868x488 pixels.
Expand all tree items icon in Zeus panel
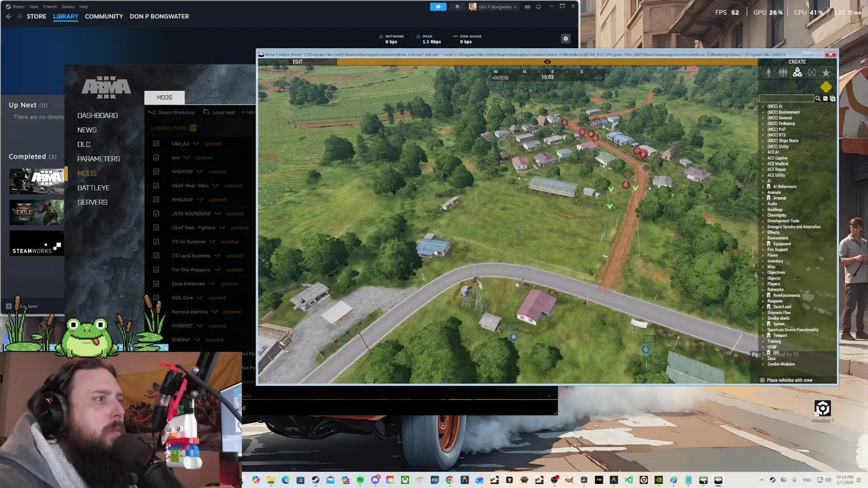pos(833,98)
